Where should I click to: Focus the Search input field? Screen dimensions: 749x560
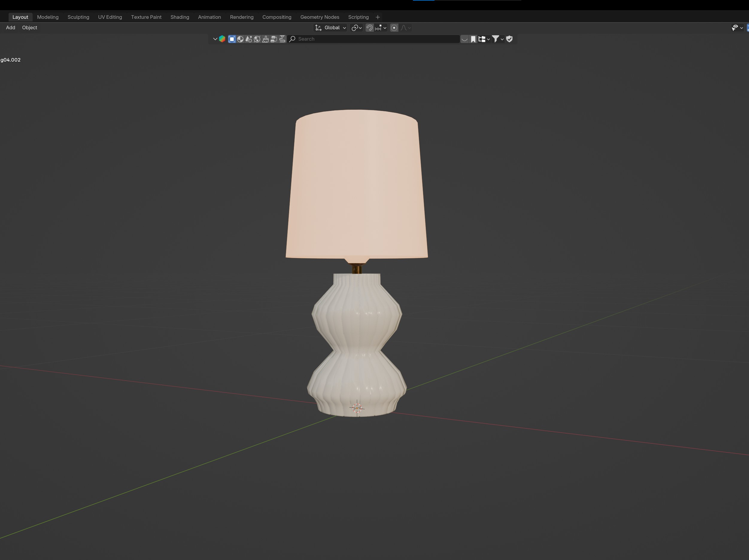[373, 39]
